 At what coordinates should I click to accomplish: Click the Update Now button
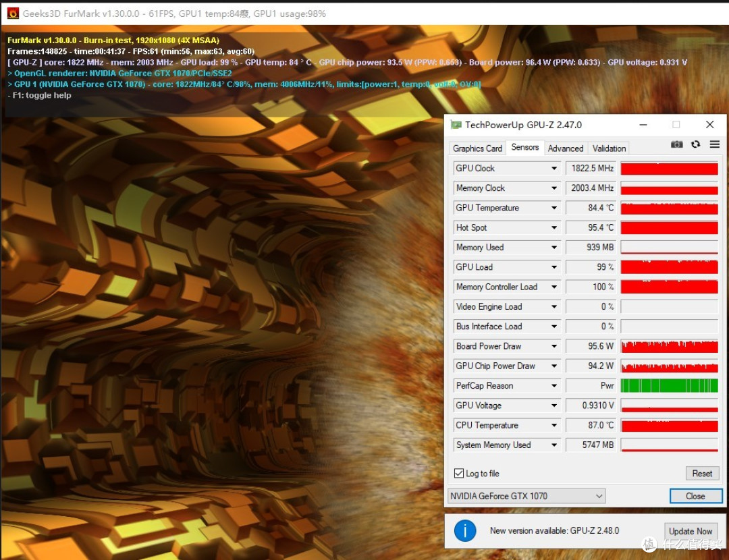691,531
